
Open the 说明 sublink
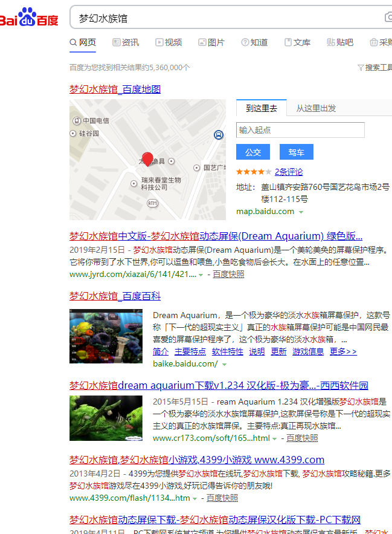(x=257, y=351)
